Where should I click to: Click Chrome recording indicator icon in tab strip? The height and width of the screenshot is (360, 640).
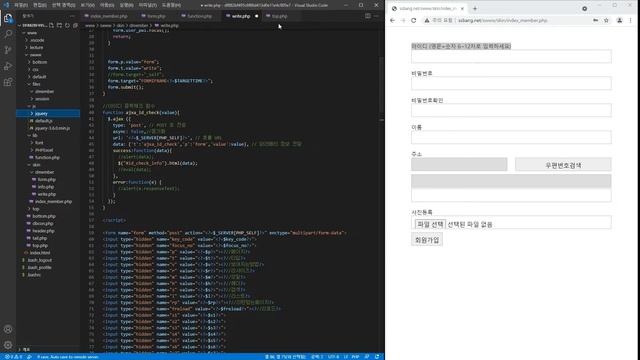(x=584, y=8)
